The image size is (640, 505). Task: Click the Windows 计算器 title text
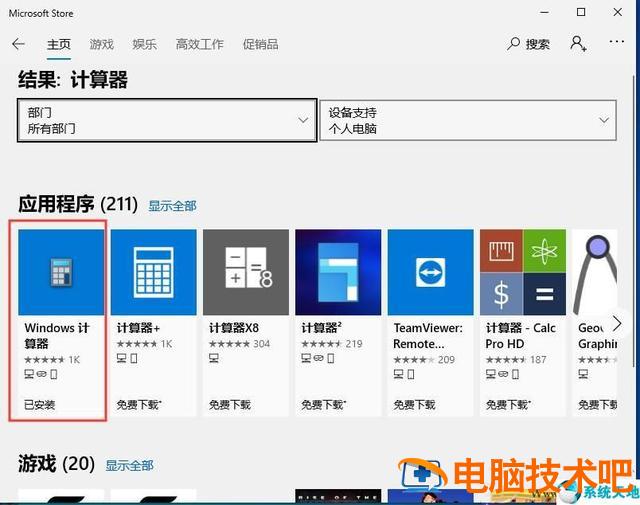[57, 336]
